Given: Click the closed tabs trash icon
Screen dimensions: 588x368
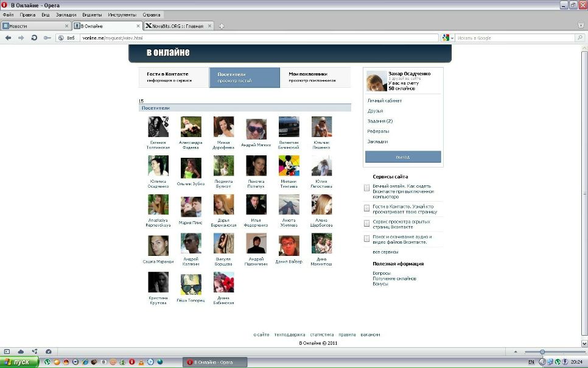Looking at the screenshot, I should pos(581,26).
